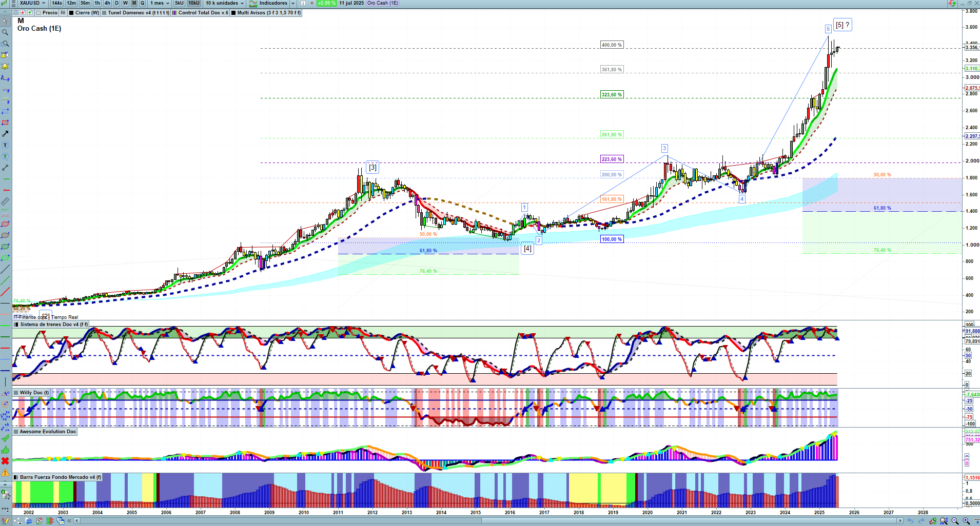This screenshot has height=526, width=980.
Task: Click the red X delete objects icon
Action: (x=5, y=461)
